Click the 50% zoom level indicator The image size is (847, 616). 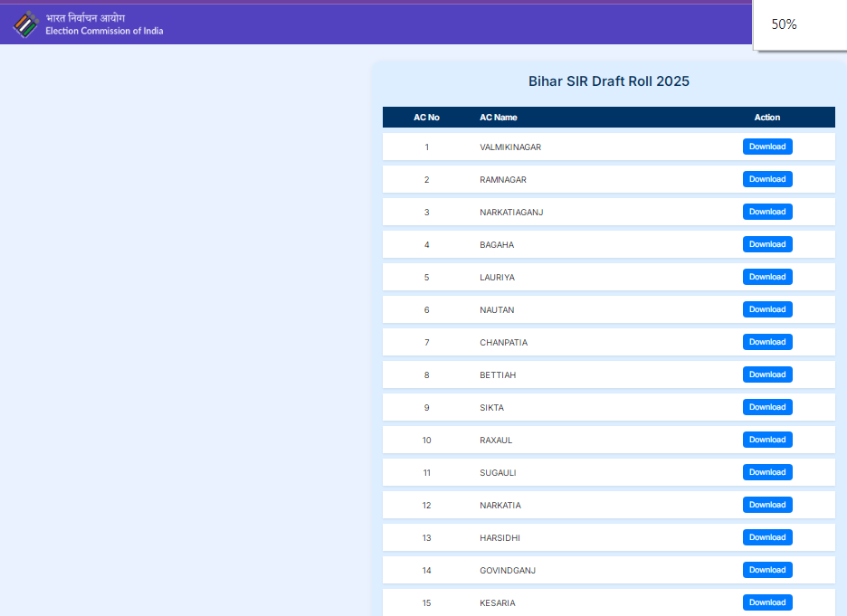click(x=782, y=24)
